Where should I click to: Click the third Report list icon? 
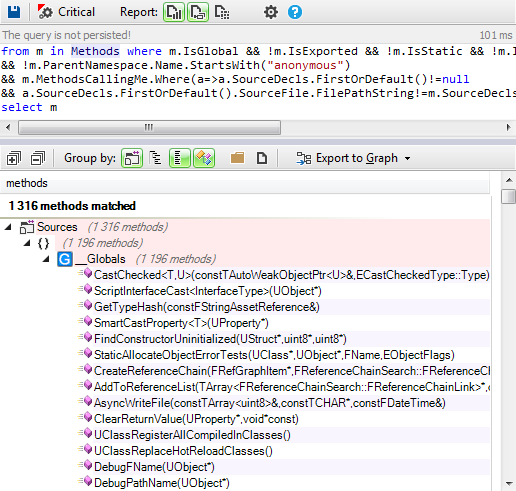[222, 12]
